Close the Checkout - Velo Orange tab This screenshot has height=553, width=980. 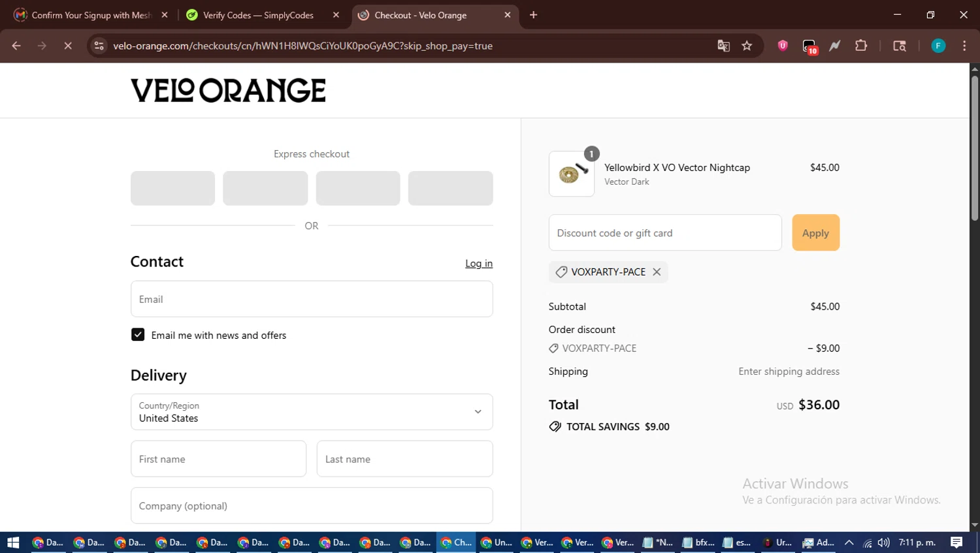point(508,14)
